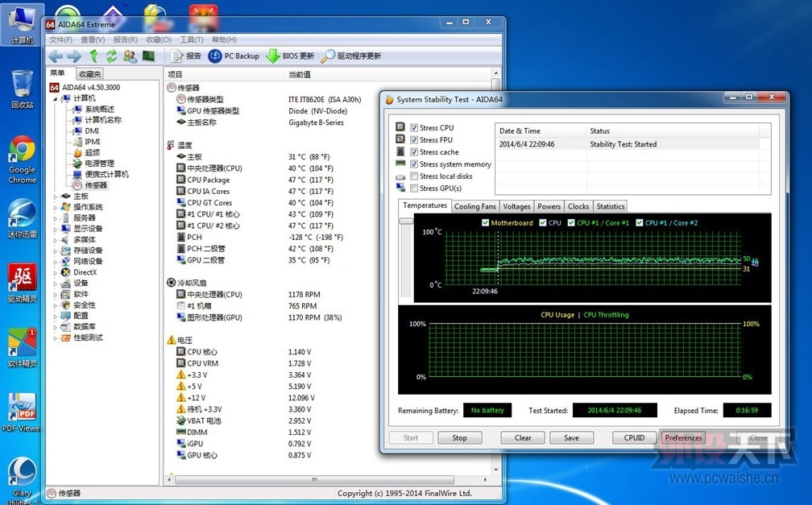
Task: Click the 'ITE IT8620E (ISA A30h)' sensor value
Action: [x=325, y=99]
